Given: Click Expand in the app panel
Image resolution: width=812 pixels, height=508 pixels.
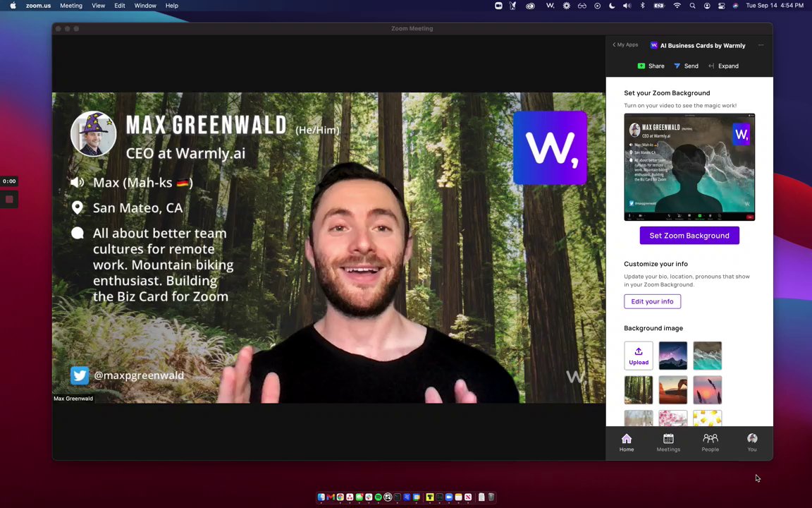Looking at the screenshot, I should click(x=723, y=66).
